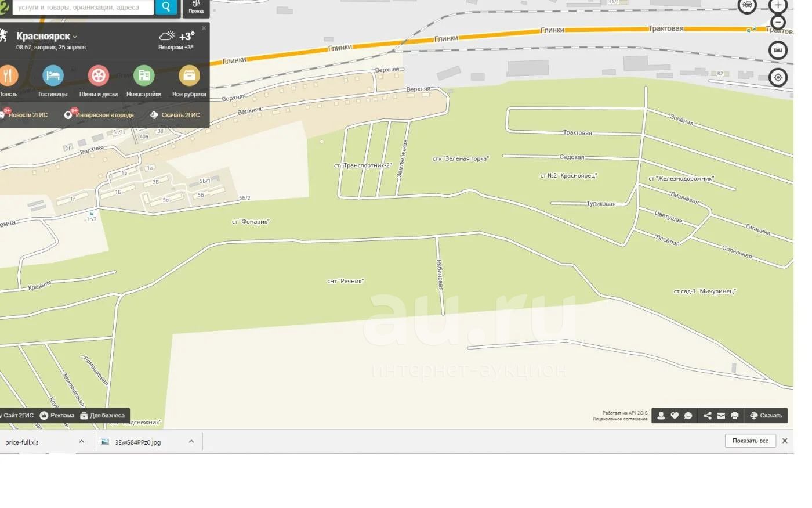Open Сайт 2ГИС link

(17, 416)
